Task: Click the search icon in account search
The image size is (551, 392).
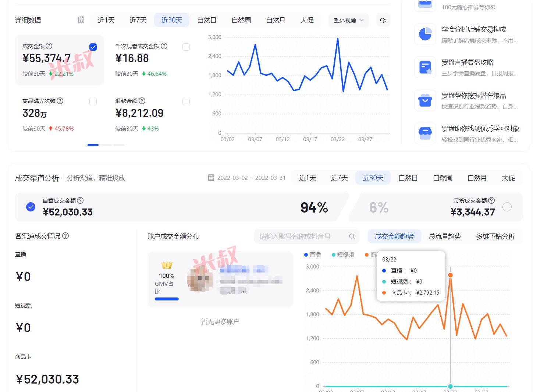Action: [352, 236]
